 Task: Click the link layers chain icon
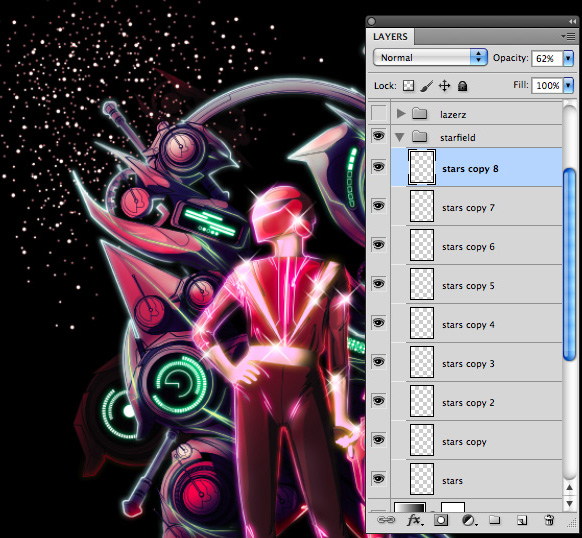[386, 520]
